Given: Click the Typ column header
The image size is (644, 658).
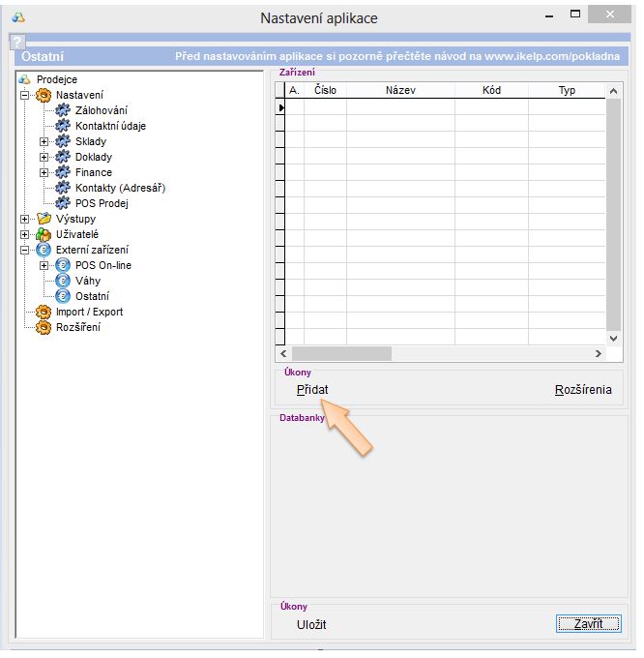Looking at the screenshot, I should click(x=567, y=90).
